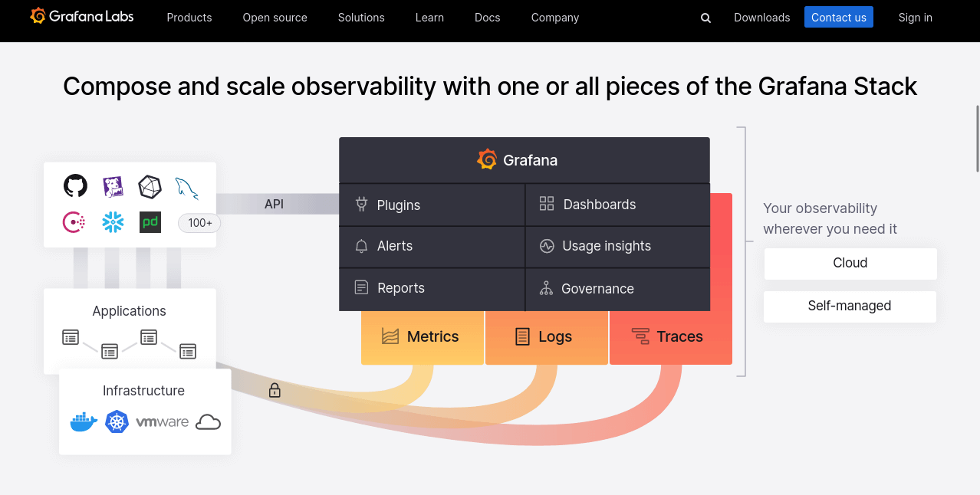Click the Kubernetes icon in the Infrastructure card
The width and height of the screenshot is (980, 495).
tap(117, 421)
